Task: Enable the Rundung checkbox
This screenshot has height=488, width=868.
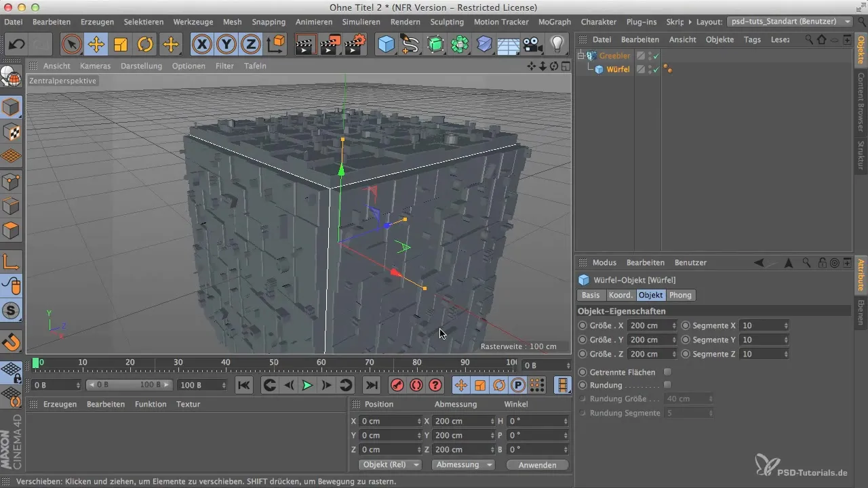Action: pos(667,385)
